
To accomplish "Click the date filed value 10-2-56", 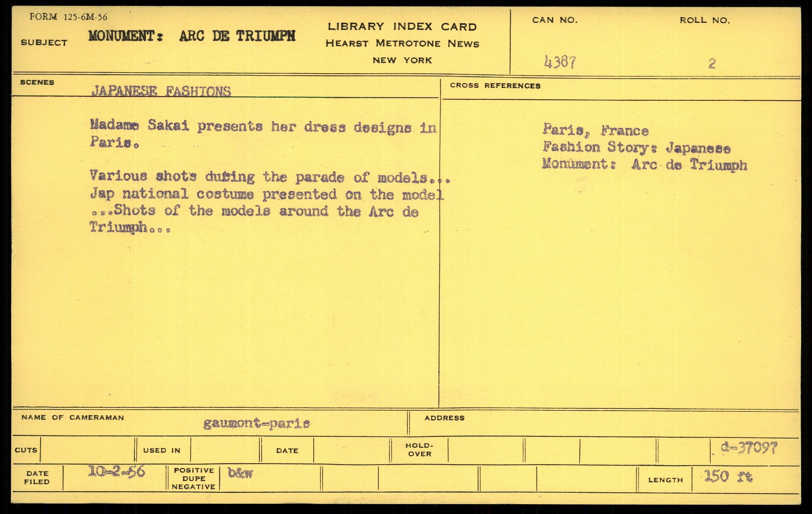I will click(117, 471).
